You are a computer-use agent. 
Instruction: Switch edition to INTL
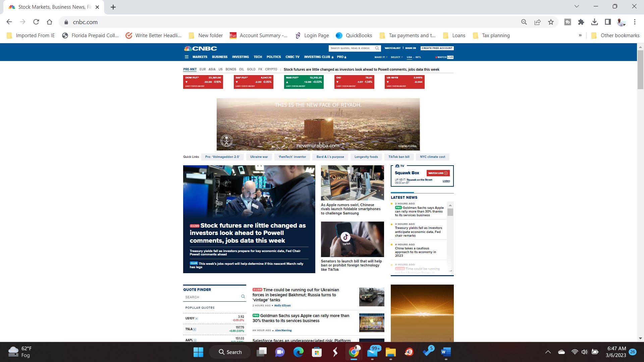click(x=418, y=57)
